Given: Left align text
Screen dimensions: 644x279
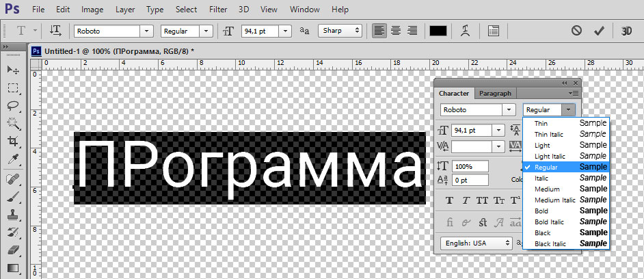Looking at the screenshot, I should point(380,31).
